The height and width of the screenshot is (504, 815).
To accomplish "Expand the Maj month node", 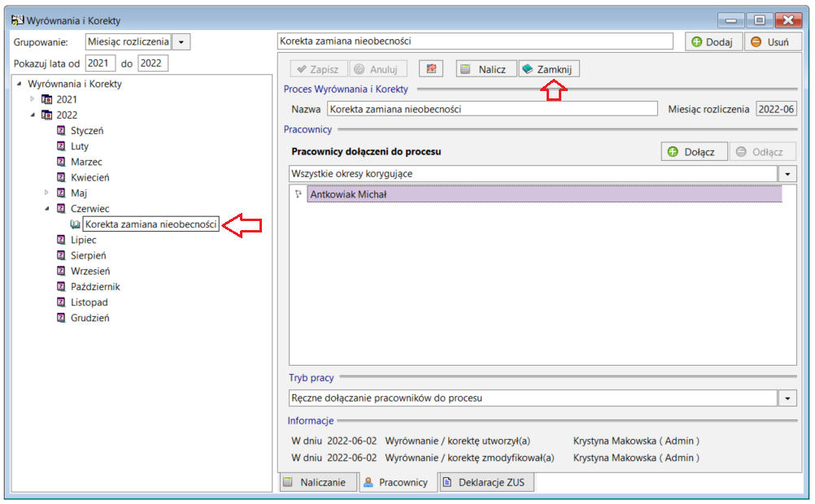I will click(47, 193).
